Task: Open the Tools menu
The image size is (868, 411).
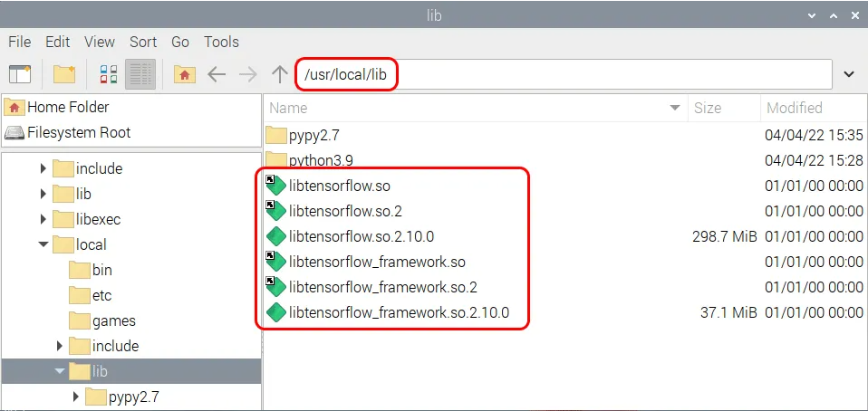Action: click(221, 42)
